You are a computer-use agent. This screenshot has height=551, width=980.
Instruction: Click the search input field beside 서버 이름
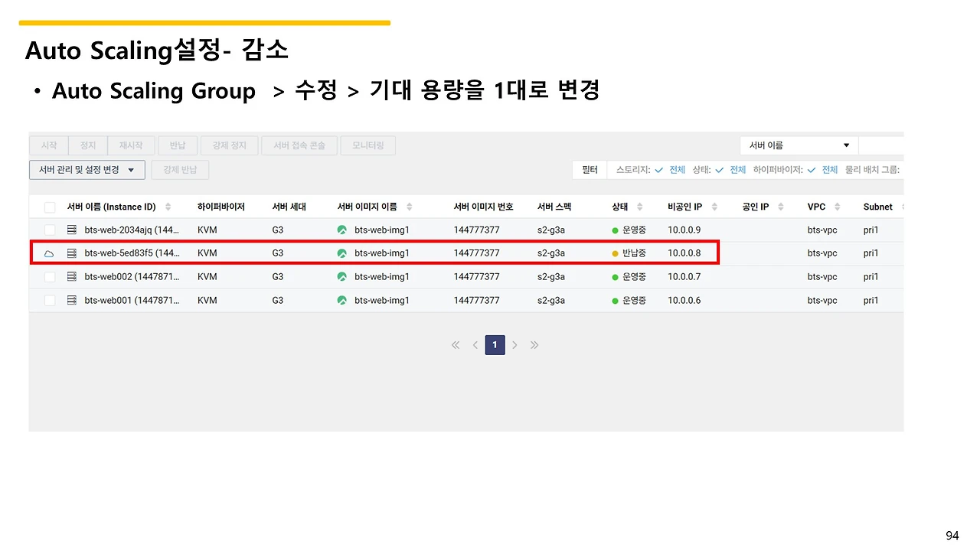coord(881,145)
